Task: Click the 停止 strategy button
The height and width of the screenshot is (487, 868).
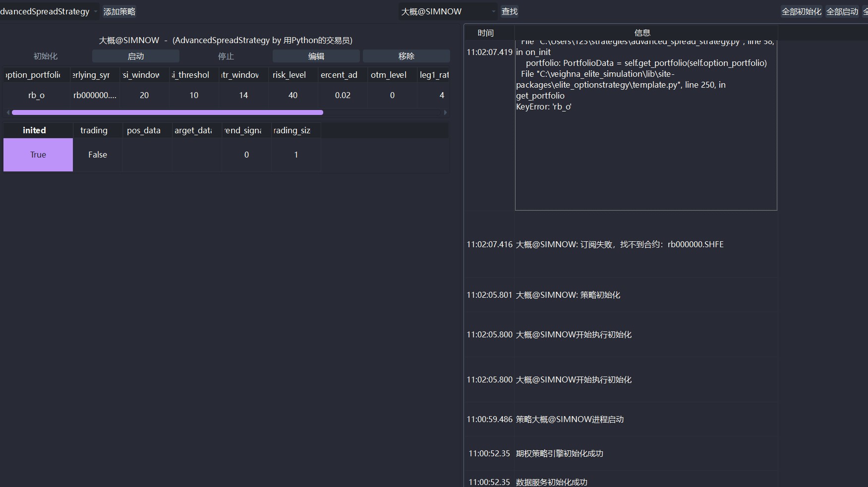Action: pos(226,56)
